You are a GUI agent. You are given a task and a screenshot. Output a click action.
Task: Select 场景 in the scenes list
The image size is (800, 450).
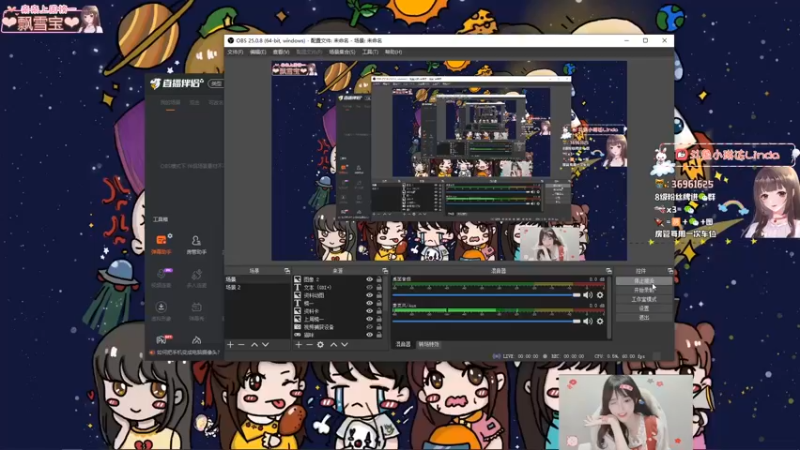pos(258,280)
